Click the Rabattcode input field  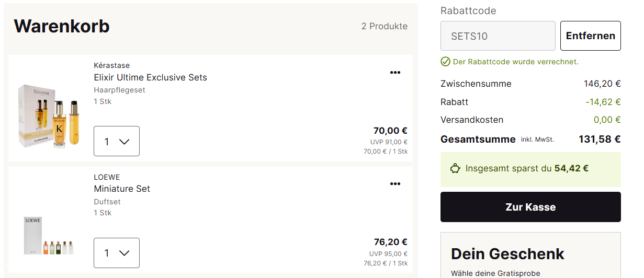(x=498, y=36)
